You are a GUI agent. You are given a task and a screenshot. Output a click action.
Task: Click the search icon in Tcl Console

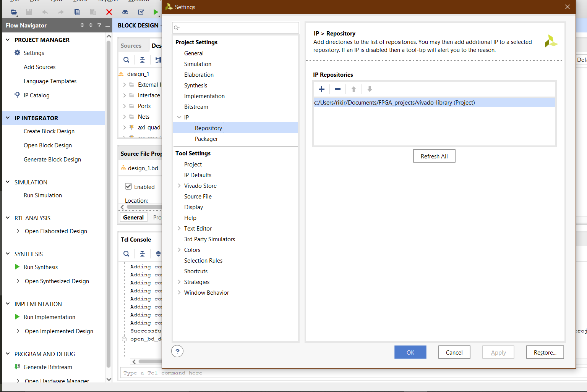[x=126, y=253]
